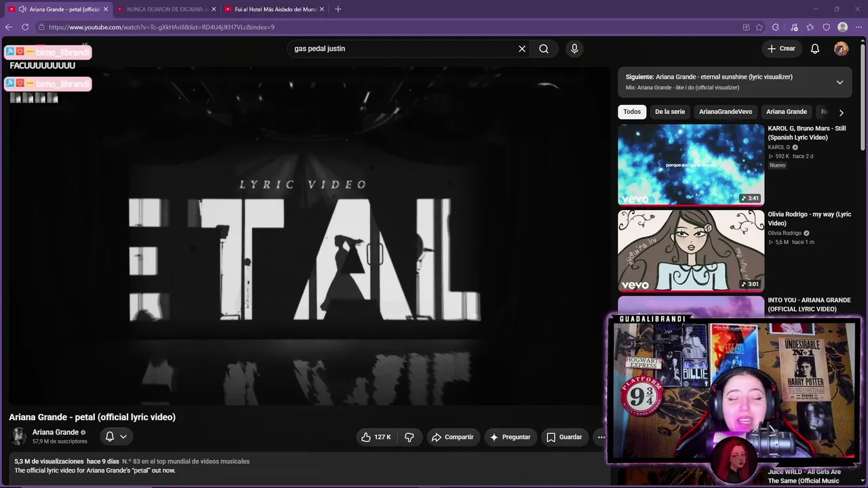Open Ariana Grande channel avatar
The width and height of the screenshot is (868, 488).
point(18,436)
